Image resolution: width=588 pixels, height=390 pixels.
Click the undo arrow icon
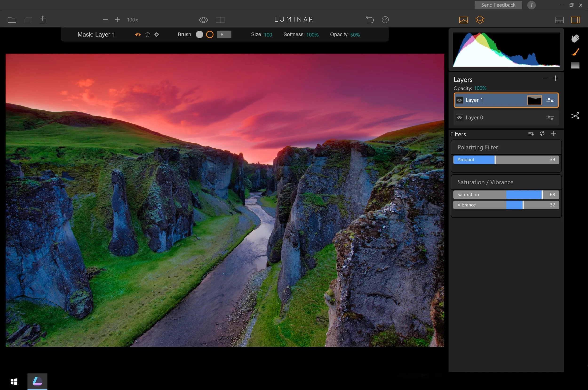(369, 19)
